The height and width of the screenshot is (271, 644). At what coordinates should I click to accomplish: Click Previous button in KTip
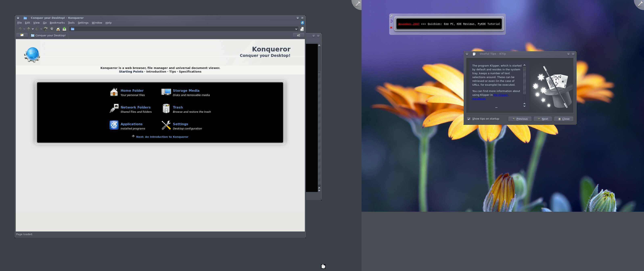(x=520, y=119)
